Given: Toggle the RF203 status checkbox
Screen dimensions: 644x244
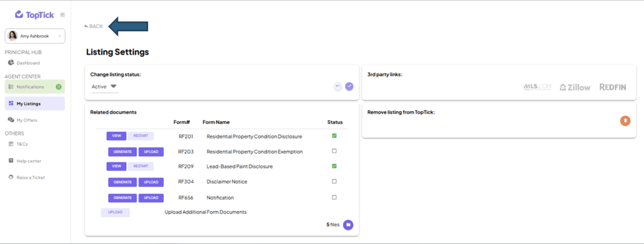Looking at the screenshot, I should (x=334, y=151).
